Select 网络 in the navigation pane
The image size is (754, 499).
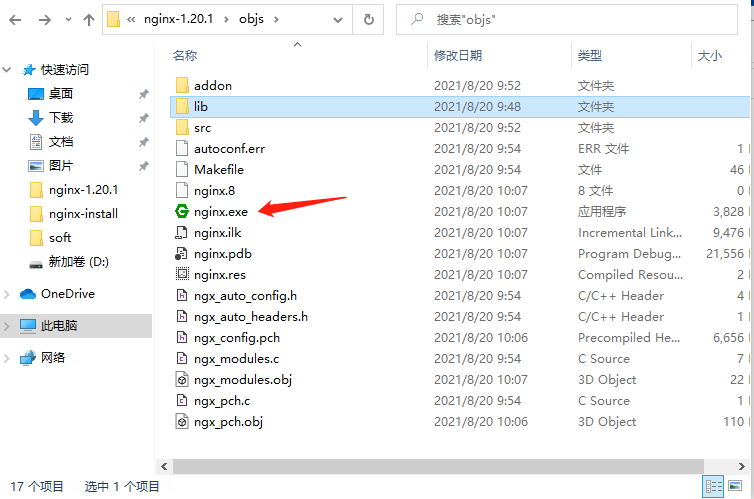pyautogui.click(x=53, y=358)
